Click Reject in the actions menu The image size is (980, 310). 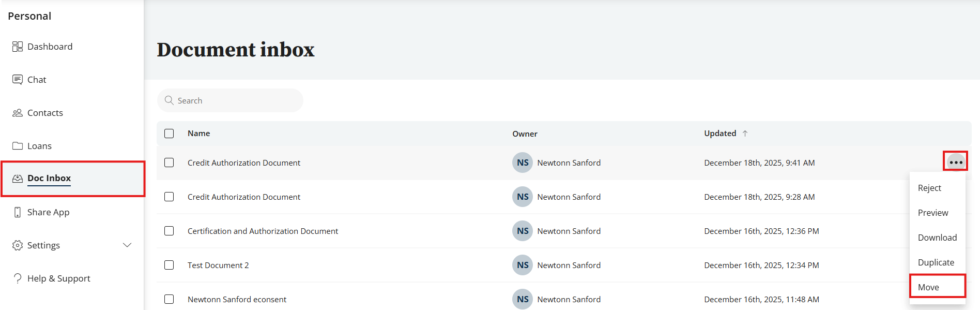929,188
